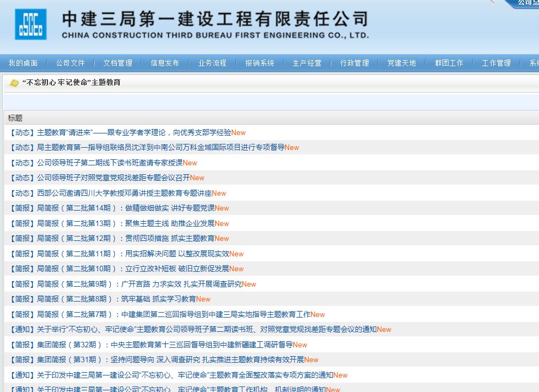
Task: Open the 生产经营 menu
Action: click(307, 63)
